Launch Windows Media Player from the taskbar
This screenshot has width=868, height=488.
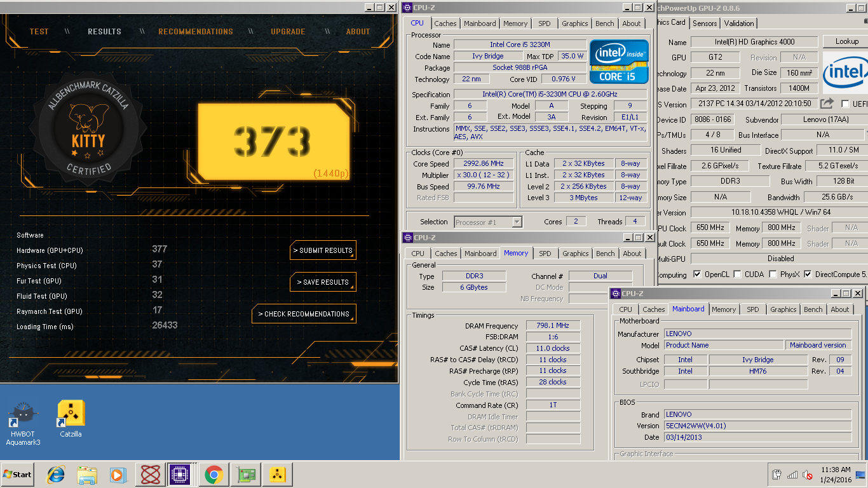pos(118,475)
